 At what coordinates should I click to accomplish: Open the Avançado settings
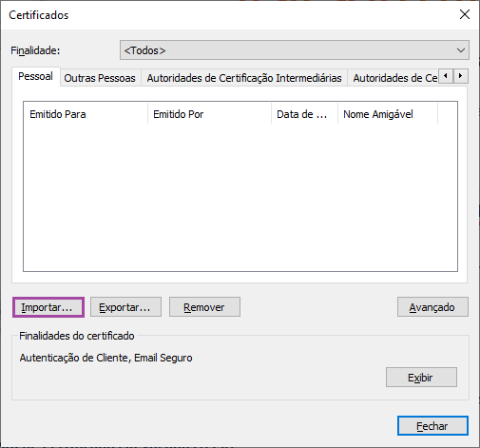[432, 307]
